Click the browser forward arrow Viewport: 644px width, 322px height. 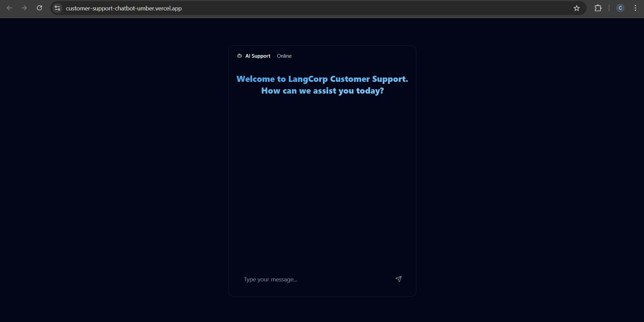(24, 8)
